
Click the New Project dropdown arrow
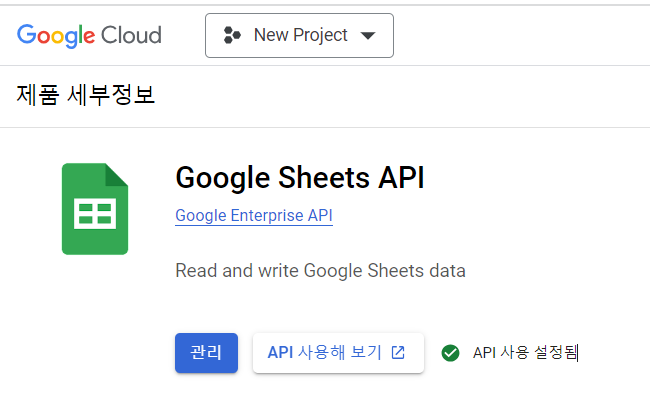[368, 36]
